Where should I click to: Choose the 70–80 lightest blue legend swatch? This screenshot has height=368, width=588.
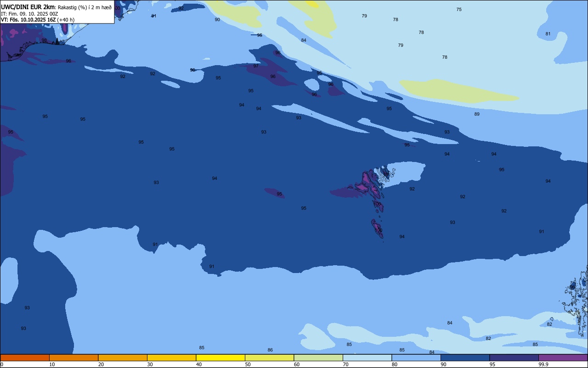pyautogui.click(x=367, y=357)
